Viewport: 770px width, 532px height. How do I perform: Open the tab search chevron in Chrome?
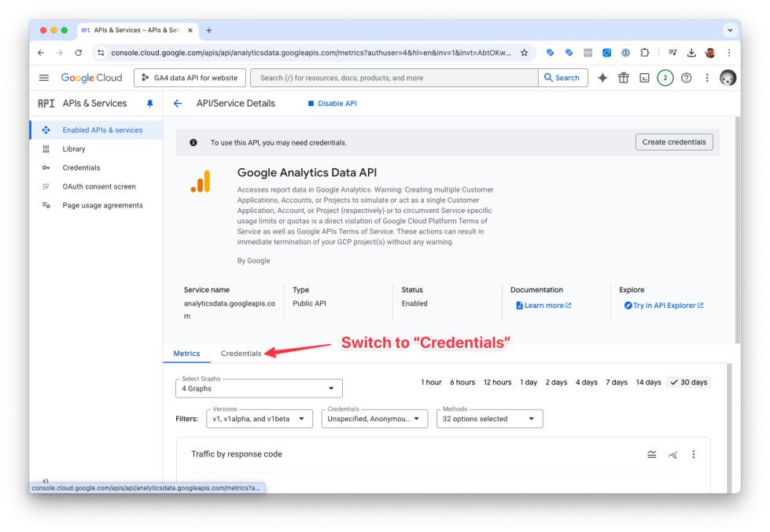point(730,30)
